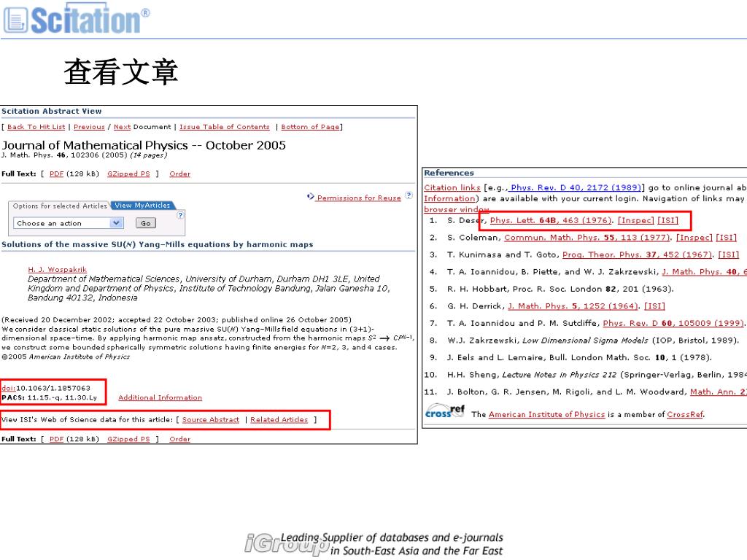Open Prog. Theor. Phys. 37, 452 reference

click(x=637, y=254)
